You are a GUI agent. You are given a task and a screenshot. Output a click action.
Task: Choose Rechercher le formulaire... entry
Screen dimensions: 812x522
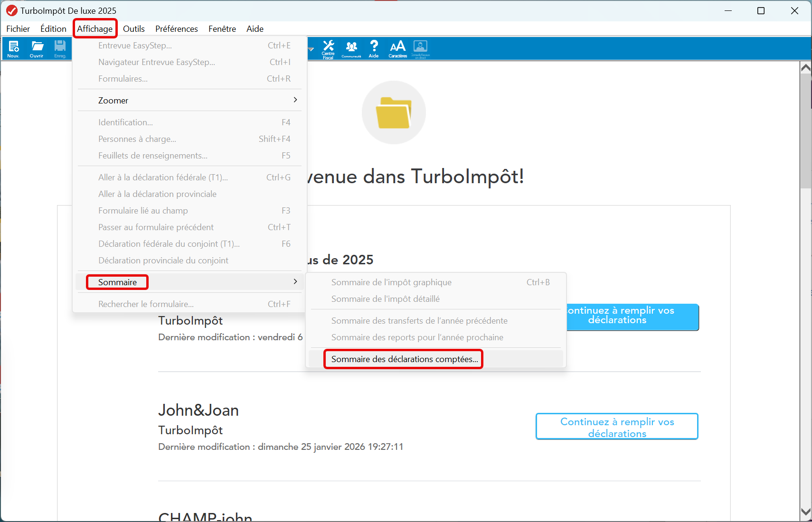(x=189, y=304)
